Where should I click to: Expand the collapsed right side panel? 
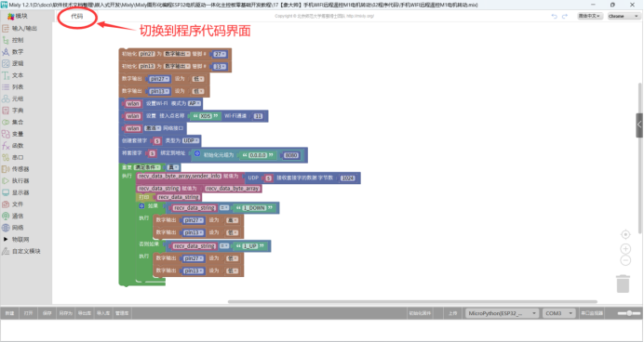tap(639, 125)
